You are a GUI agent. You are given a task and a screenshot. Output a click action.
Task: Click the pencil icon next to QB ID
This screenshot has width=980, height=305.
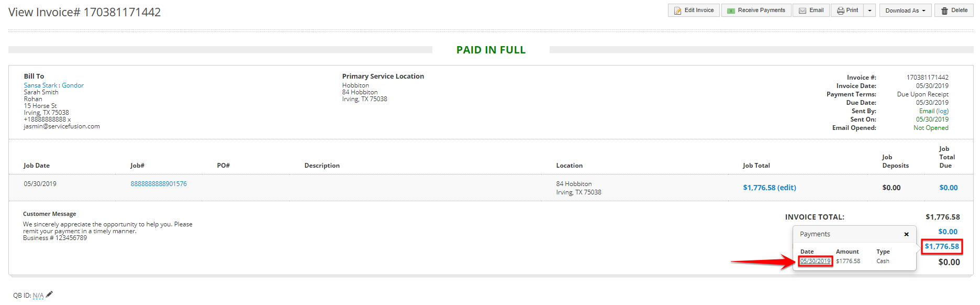(x=49, y=295)
